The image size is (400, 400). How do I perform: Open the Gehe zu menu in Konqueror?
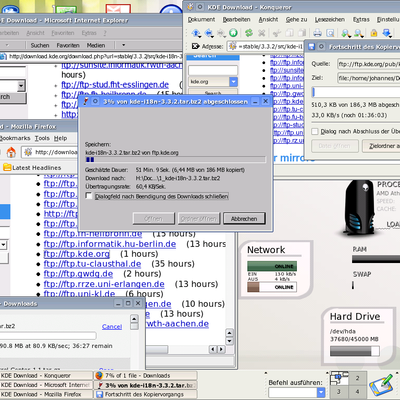click(296, 20)
